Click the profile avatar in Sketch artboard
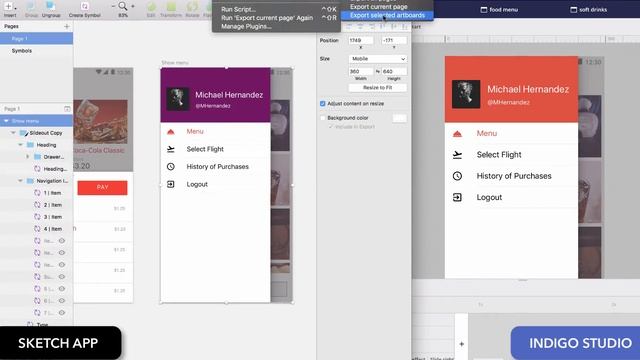640x360 pixels. 178,99
